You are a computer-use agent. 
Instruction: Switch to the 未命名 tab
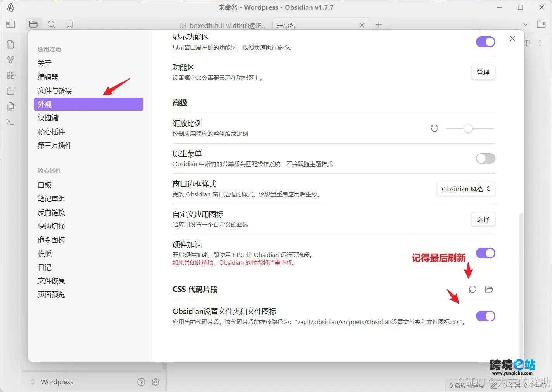286,26
